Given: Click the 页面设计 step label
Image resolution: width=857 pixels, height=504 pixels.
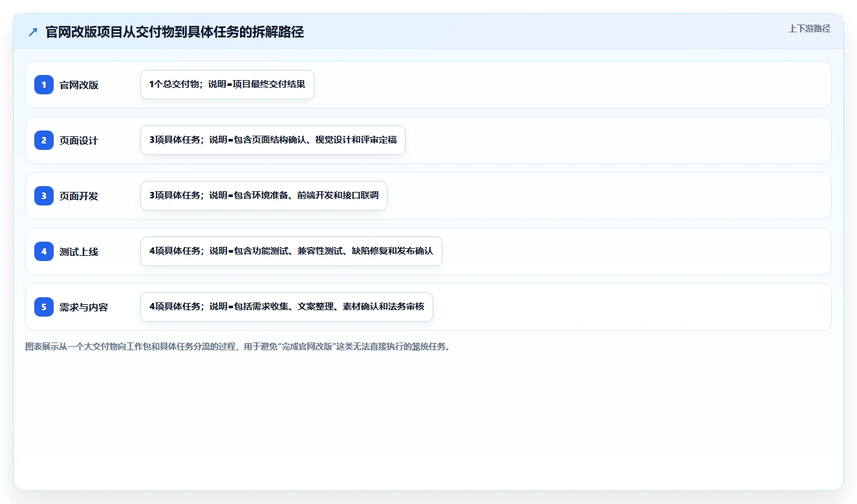Looking at the screenshot, I should (x=79, y=141).
